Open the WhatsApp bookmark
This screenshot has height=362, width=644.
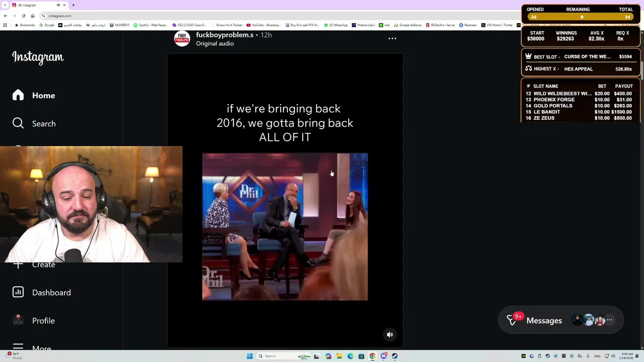[336, 25]
